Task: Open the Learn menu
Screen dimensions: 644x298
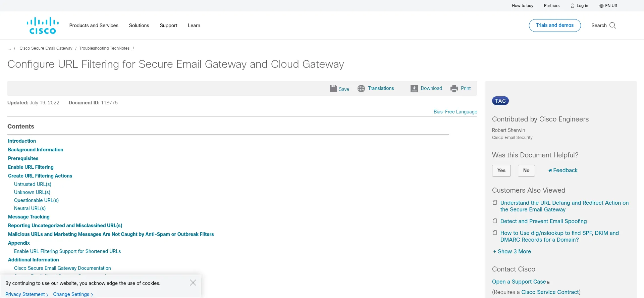Action: [194, 26]
